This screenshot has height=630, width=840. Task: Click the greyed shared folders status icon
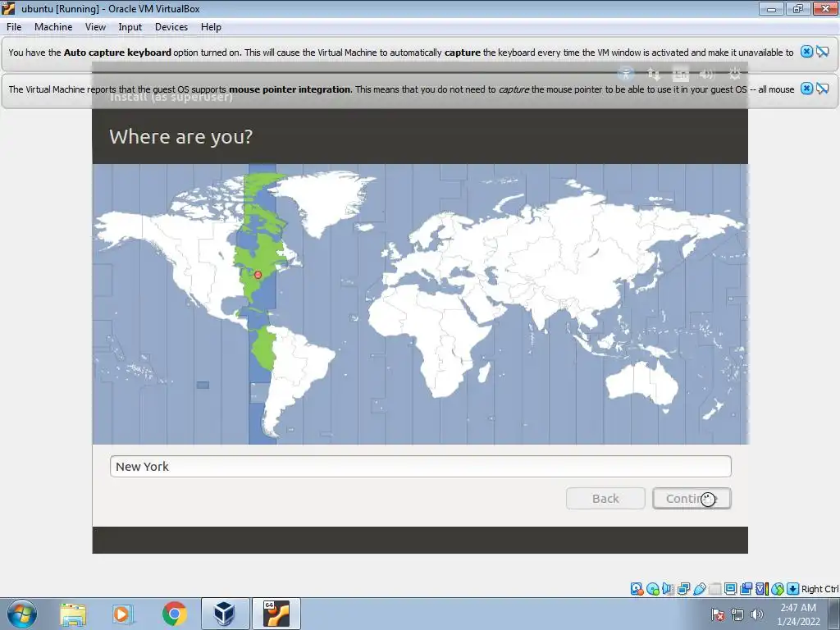click(x=715, y=589)
